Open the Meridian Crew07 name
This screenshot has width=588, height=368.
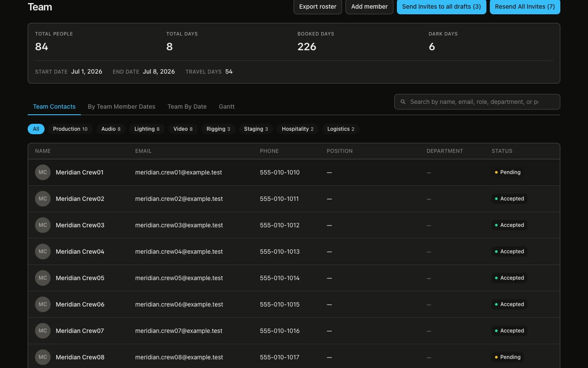coord(80,331)
